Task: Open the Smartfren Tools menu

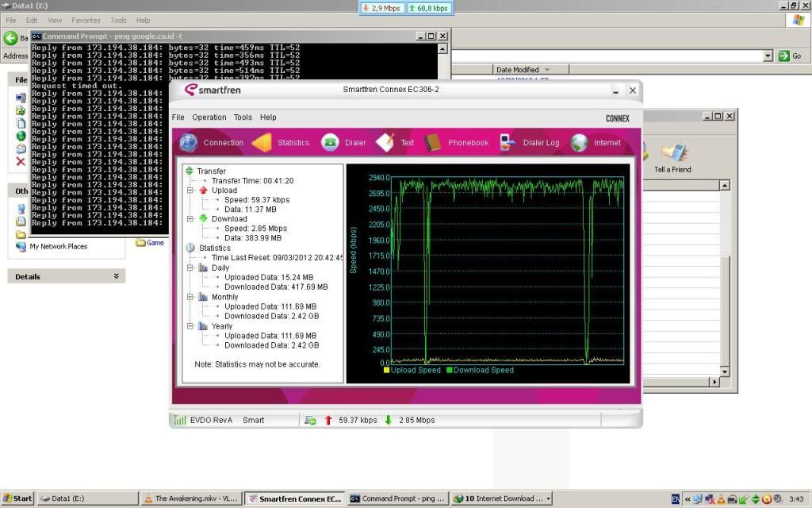Action: 243,117
